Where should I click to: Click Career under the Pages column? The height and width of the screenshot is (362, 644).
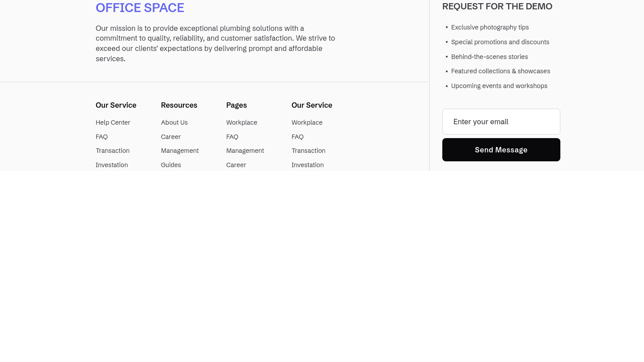[236, 164]
